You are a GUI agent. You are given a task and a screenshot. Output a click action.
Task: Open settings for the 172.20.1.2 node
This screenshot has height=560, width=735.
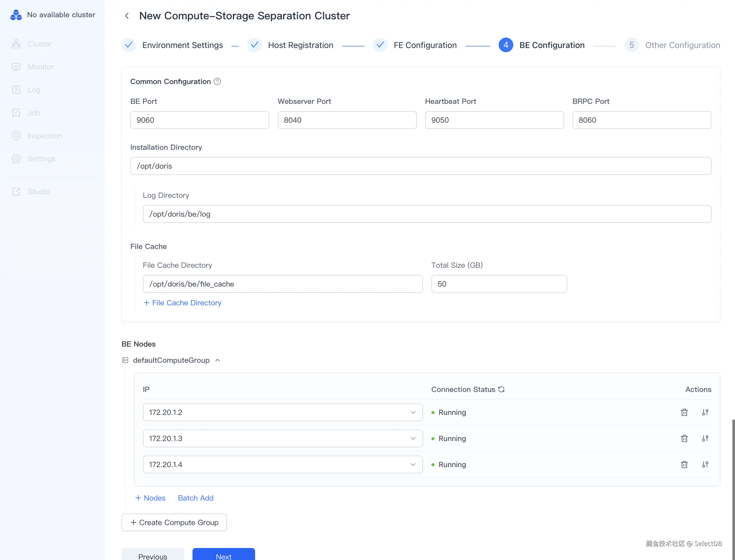(705, 412)
